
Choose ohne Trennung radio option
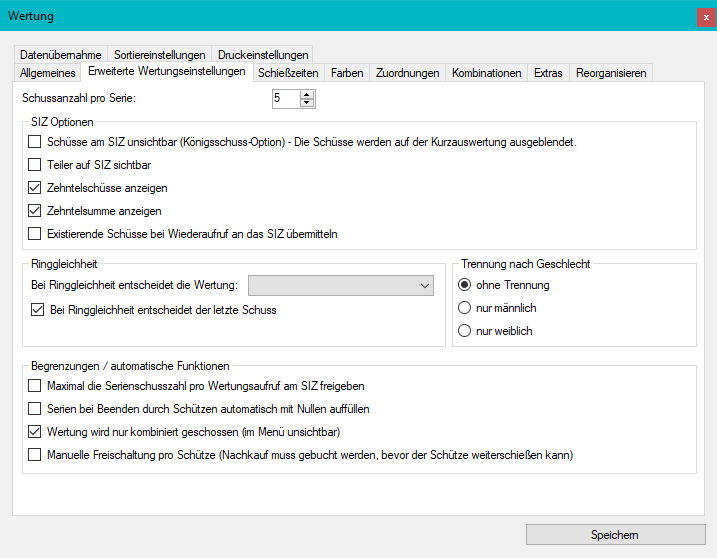[x=464, y=285]
